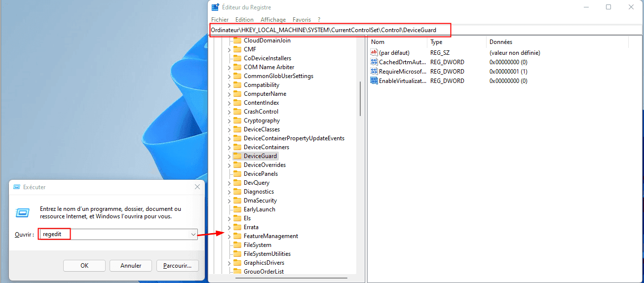
Task: Open the Edition menu
Action: (x=244, y=20)
